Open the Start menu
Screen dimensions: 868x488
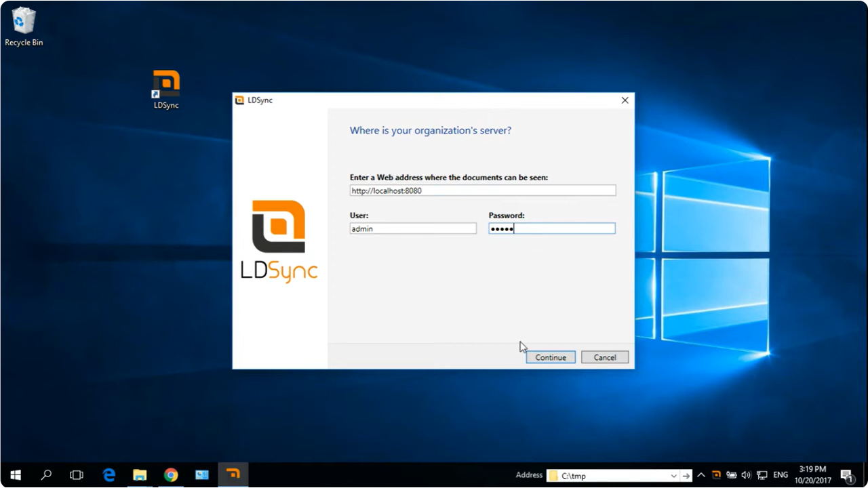point(15,474)
